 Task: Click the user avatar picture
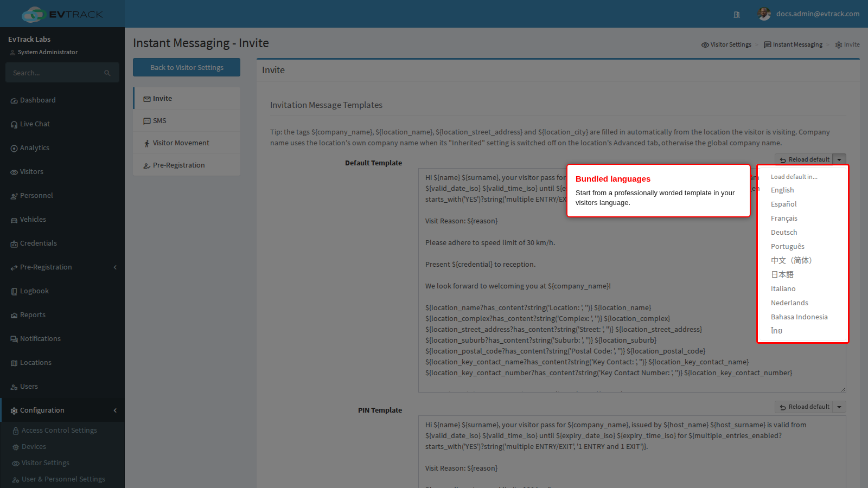(x=764, y=14)
